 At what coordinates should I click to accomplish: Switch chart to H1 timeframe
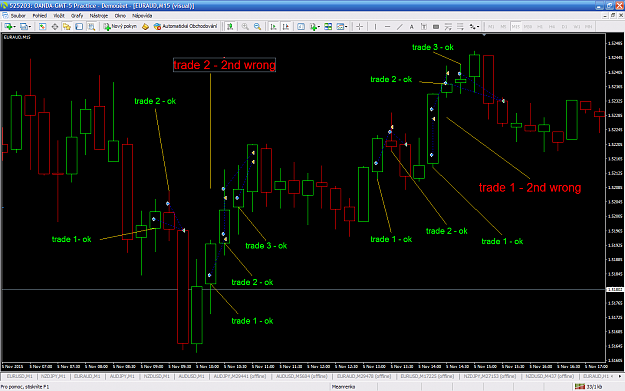coord(540,27)
